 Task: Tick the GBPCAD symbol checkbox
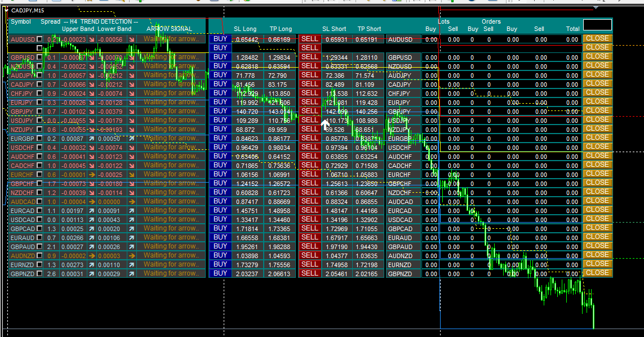pos(39,228)
